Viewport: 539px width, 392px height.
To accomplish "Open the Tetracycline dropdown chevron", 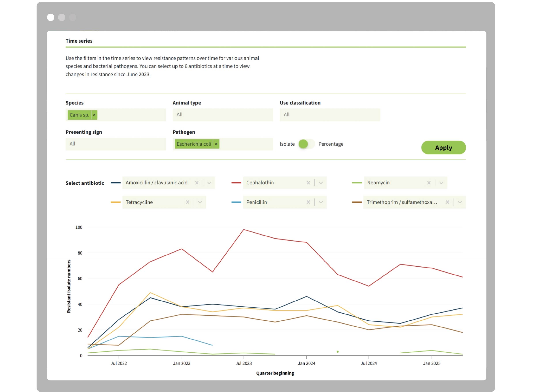I will pos(200,202).
